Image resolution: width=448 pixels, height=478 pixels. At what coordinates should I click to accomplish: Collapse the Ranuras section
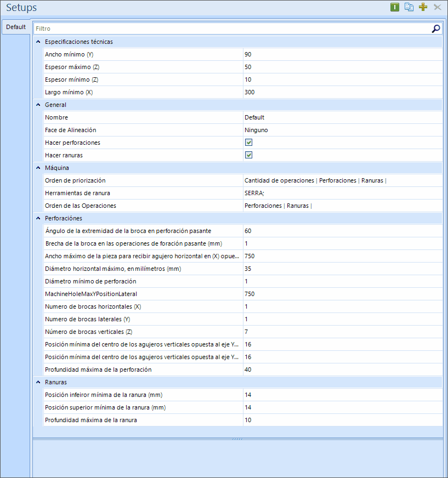pyautogui.click(x=38, y=382)
